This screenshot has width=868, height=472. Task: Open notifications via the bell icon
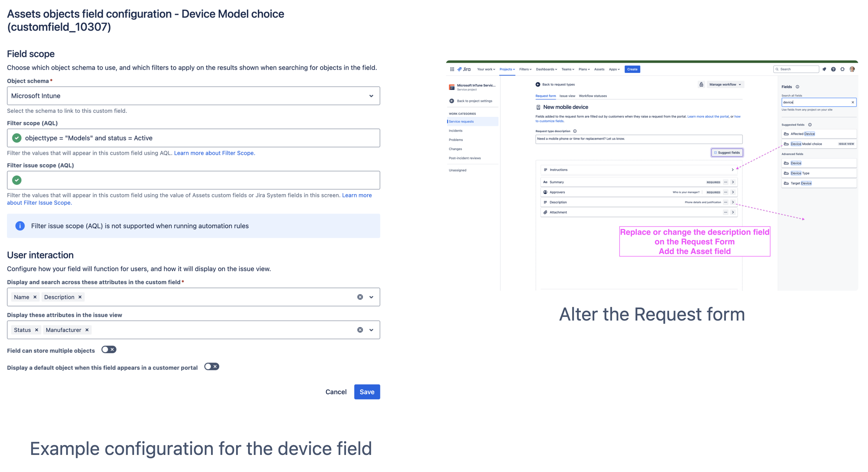(824, 69)
